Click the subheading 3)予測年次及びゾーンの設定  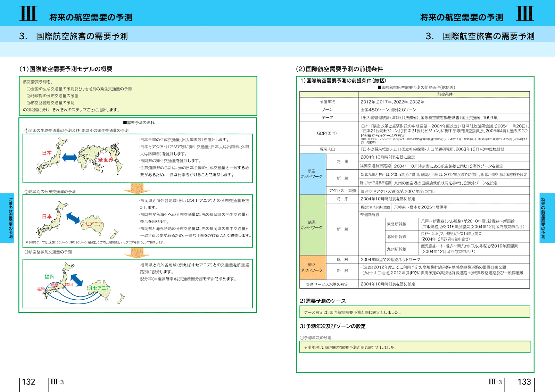click(333, 326)
